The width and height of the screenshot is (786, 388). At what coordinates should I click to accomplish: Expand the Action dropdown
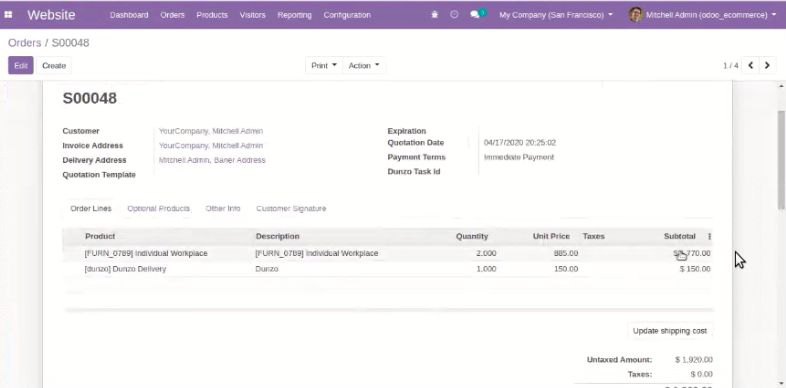(364, 66)
